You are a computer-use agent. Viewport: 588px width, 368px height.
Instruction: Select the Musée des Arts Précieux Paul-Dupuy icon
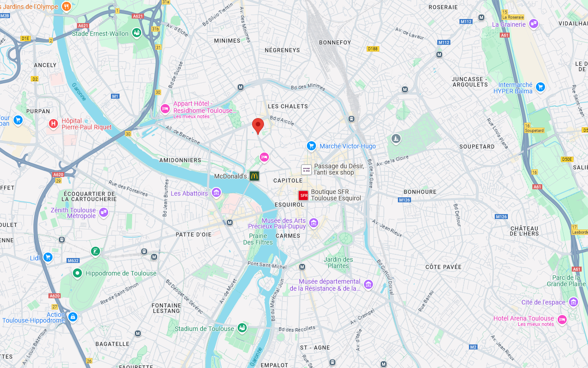pyautogui.click(x=314, y=223)
